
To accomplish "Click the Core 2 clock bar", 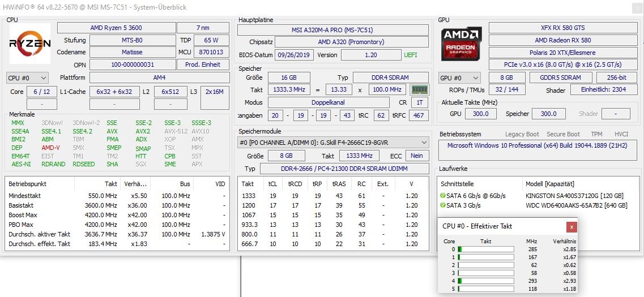I will pos(485,265).
